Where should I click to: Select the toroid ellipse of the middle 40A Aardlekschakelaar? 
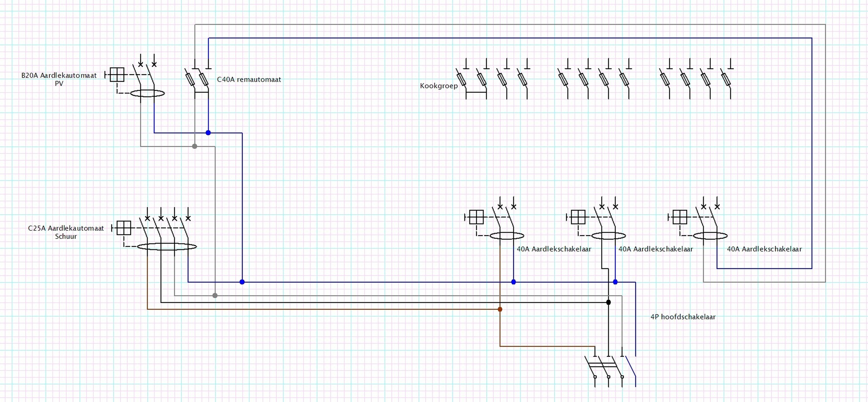(x=608, y=236)
